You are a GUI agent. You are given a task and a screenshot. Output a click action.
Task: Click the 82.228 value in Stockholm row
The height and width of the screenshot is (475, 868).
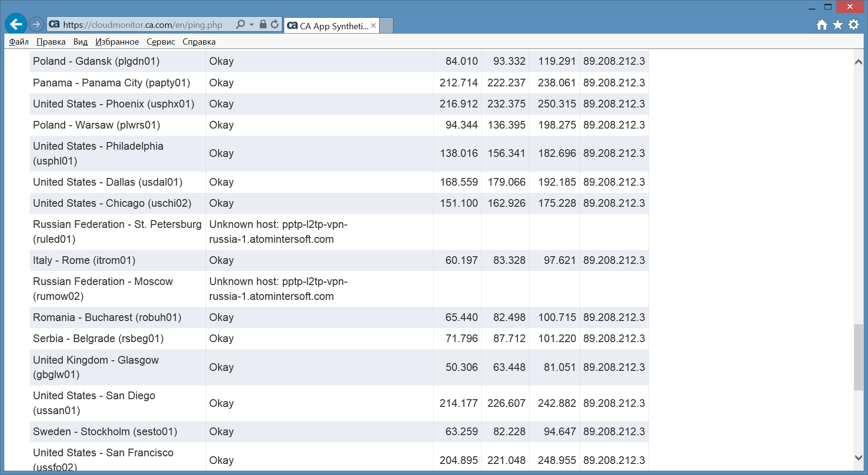pyautogui.click(x=509, y=432)
